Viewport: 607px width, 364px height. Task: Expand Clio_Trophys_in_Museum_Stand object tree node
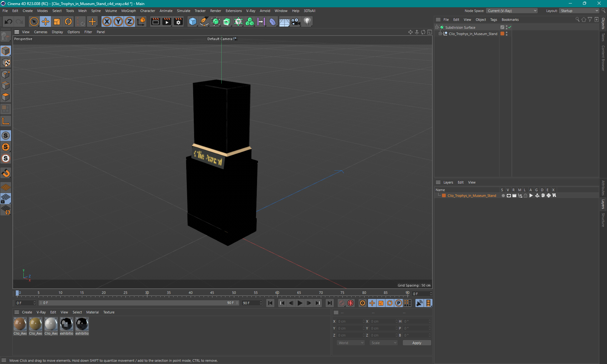(x=440, y=33)
